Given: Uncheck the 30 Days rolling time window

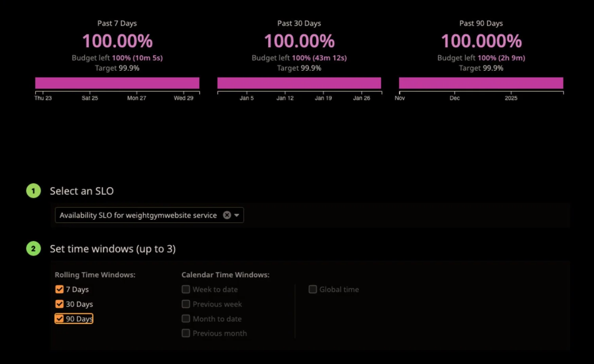Looking at the screenshot, I should coord(59,304).
